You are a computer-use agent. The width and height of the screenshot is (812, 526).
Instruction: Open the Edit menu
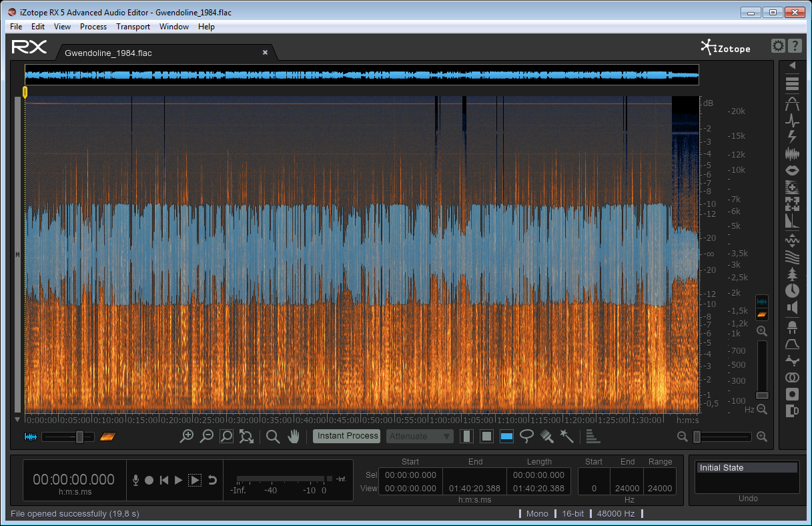pyautogui.click(x=38, y=27)
